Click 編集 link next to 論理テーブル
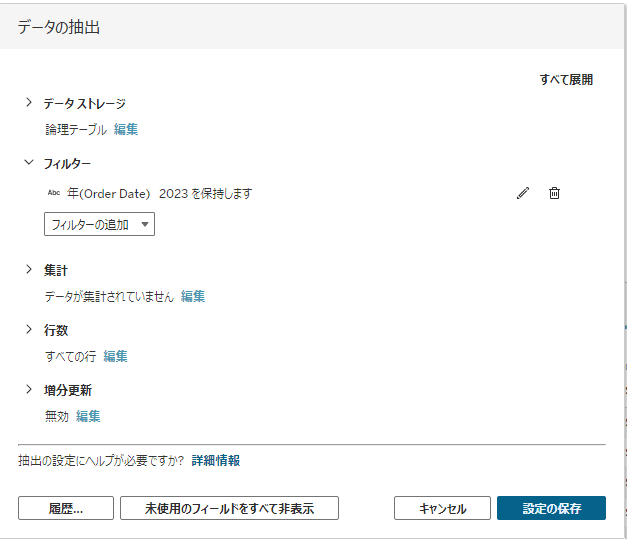The image size is (627, 539). coord(126,130)
